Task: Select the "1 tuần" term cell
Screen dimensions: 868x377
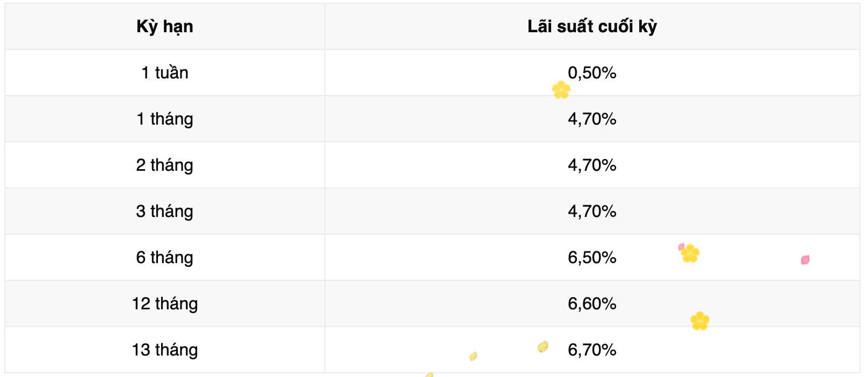Action: pyautogui.click(x=165, y=73)
